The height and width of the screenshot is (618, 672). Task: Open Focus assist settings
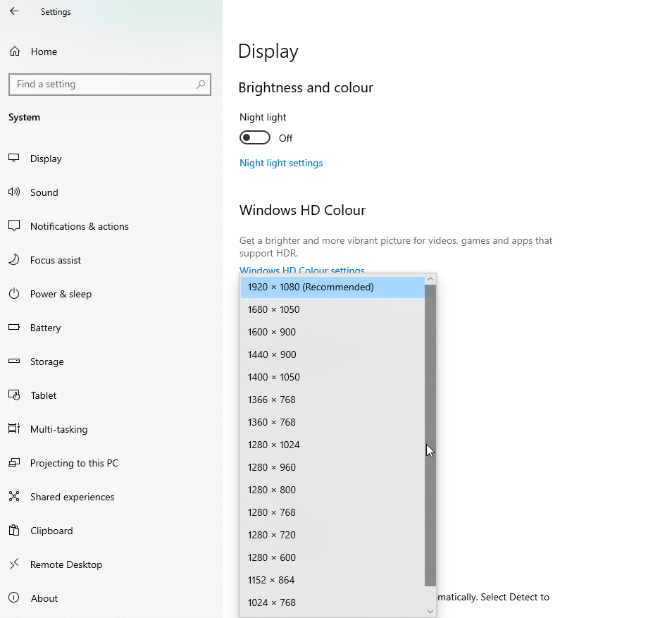(x=110, y=260)
